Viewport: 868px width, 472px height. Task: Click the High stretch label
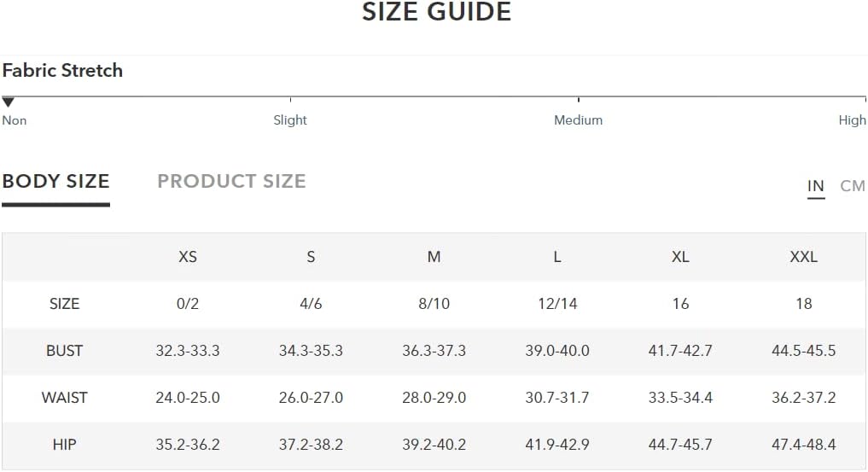[x=852, y=120]
